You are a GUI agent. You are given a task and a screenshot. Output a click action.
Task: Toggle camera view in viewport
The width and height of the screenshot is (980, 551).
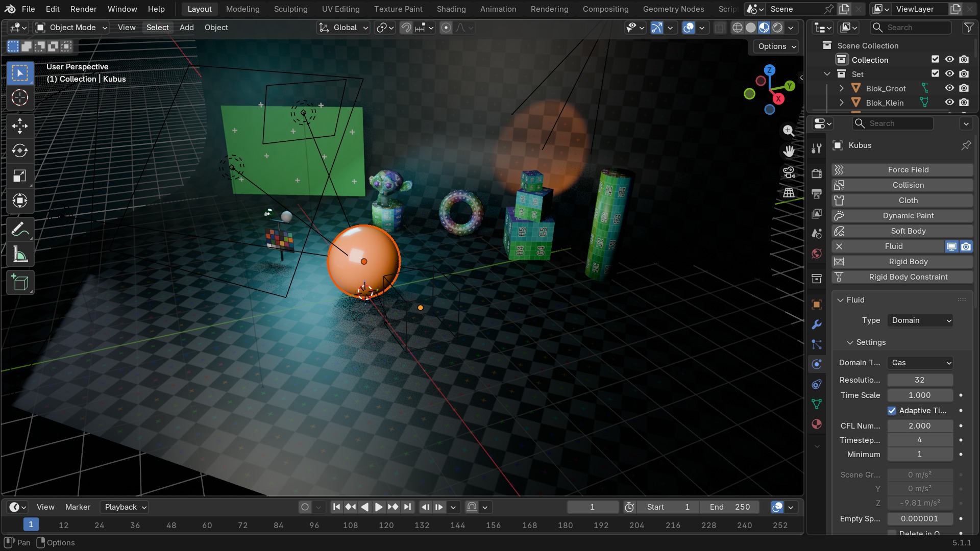point(789,172)
